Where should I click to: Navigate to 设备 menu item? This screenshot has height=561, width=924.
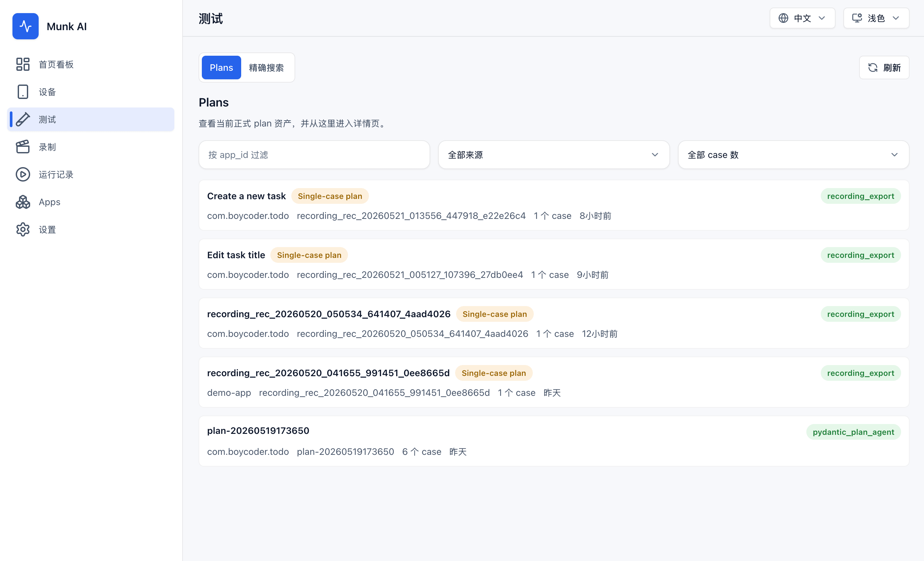tap(91, 92)
